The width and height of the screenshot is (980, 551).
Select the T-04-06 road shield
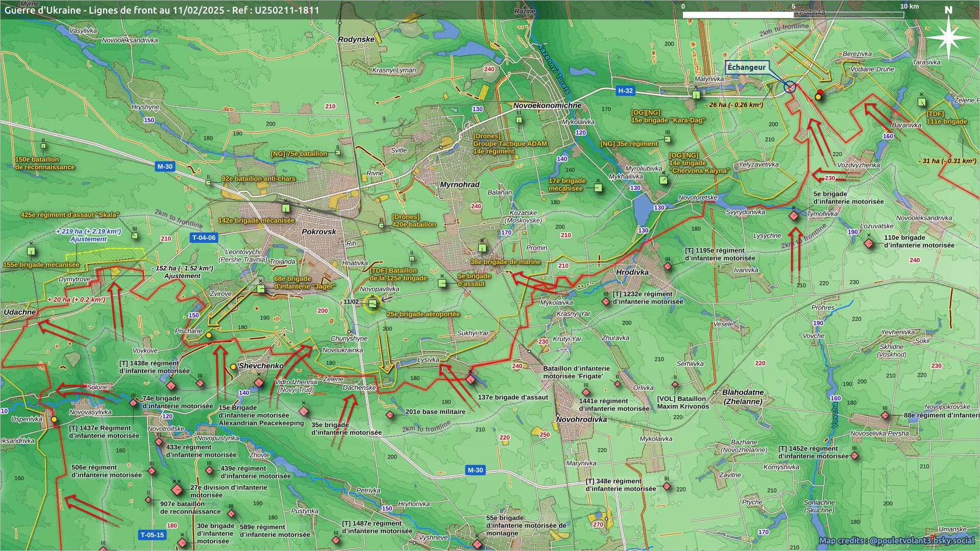pos(204,238)
